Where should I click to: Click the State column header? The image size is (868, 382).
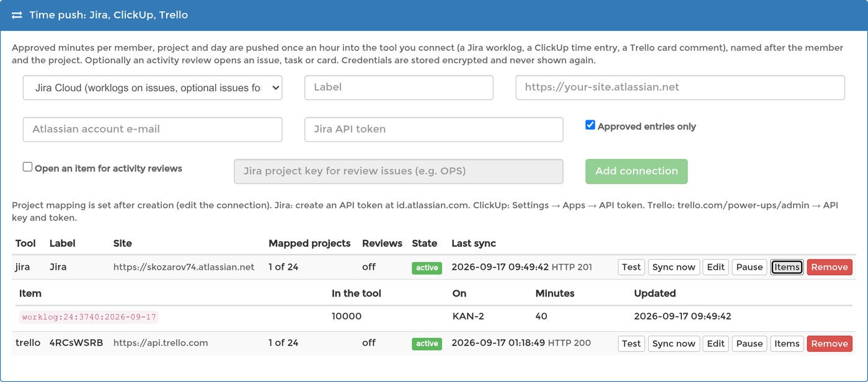[x=424, y=243]
